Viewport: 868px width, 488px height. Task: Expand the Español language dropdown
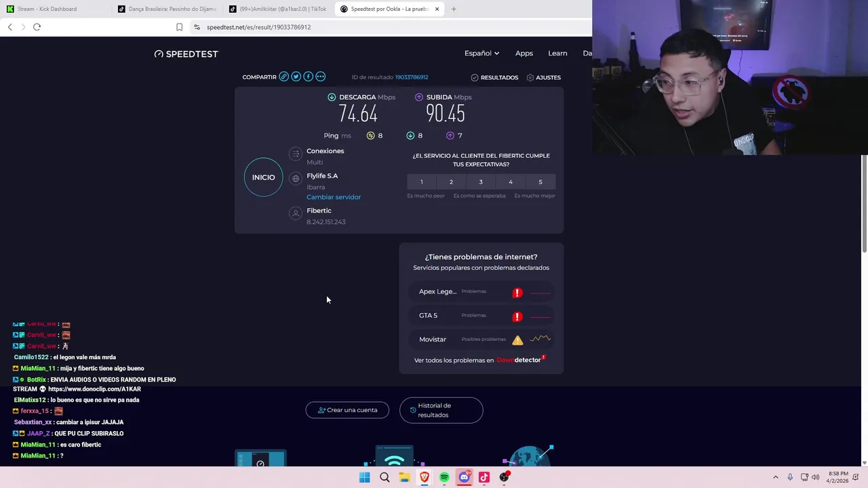click(481, 53)
